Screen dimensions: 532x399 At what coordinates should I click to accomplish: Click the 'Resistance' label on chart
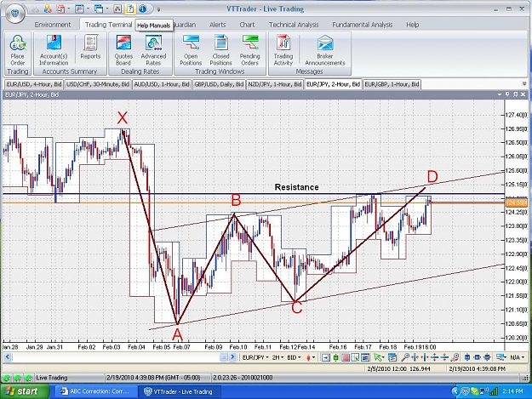click(296, 187)
